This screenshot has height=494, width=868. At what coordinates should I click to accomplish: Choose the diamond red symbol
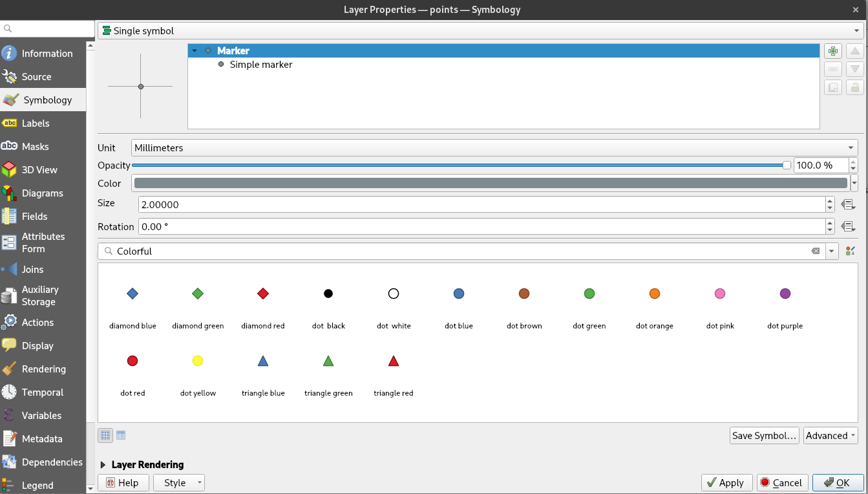(x=263, y=294)
